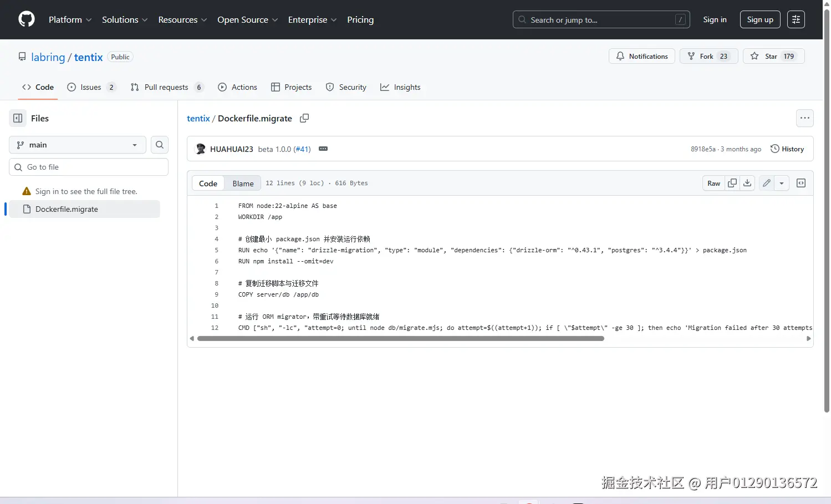Screen dimensions: 831x504
Task: Select Dockerfile.migrate in the file tree
Action: pyautogui.click(x=85, y=209)
